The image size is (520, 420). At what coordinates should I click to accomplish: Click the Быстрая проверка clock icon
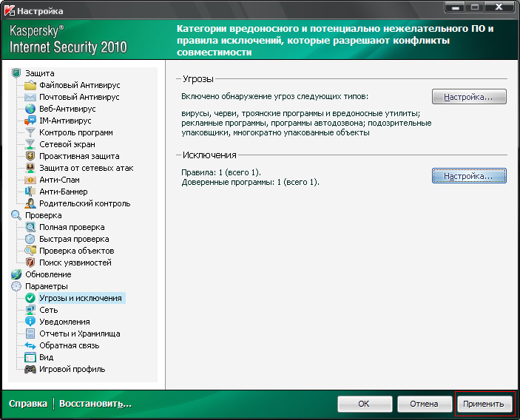click(x=30, y=239)
